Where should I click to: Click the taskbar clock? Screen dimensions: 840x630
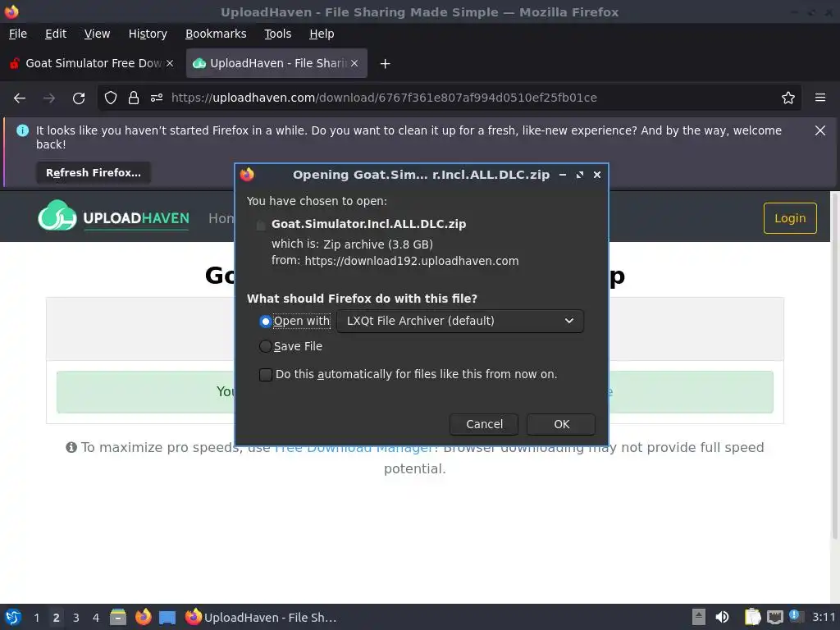point(824,617)
